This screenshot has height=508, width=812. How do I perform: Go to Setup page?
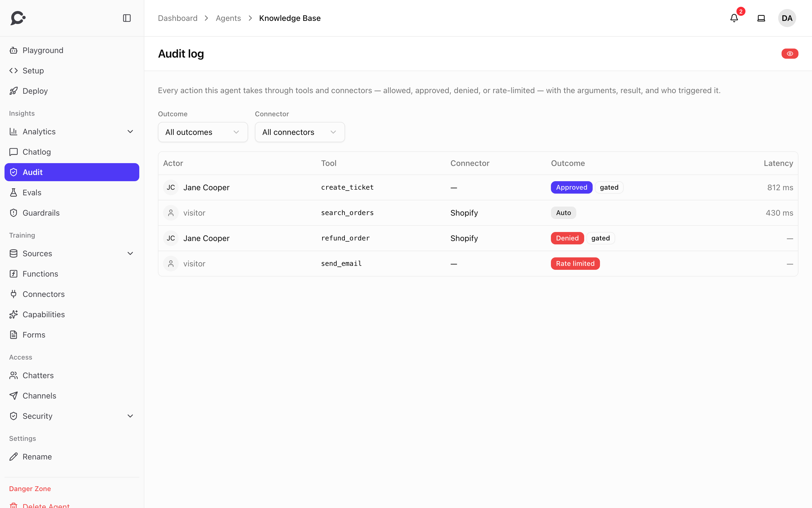tap(72, 71)
